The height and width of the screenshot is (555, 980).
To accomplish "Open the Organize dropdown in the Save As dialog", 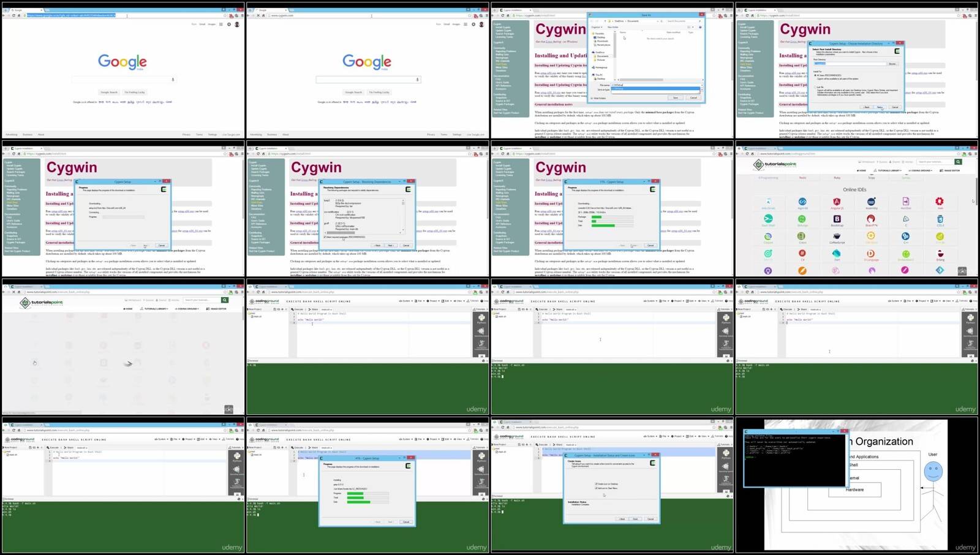I will [597, 27].
